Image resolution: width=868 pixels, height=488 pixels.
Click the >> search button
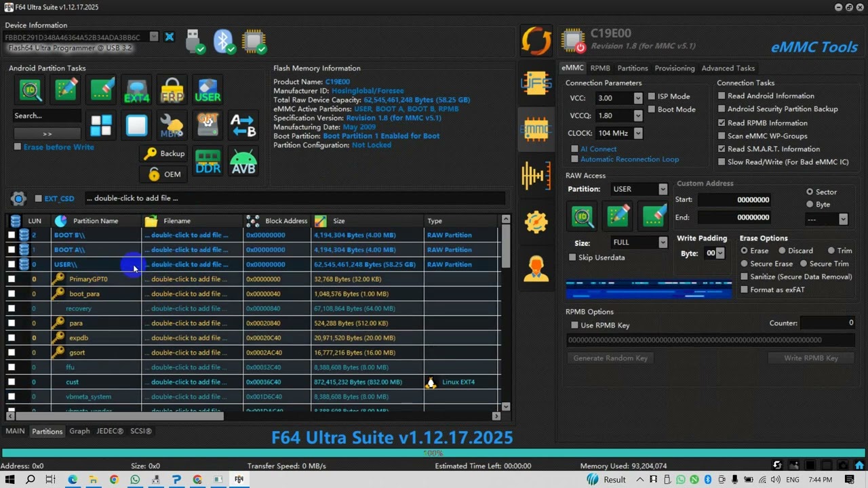[x=47, y=134]
